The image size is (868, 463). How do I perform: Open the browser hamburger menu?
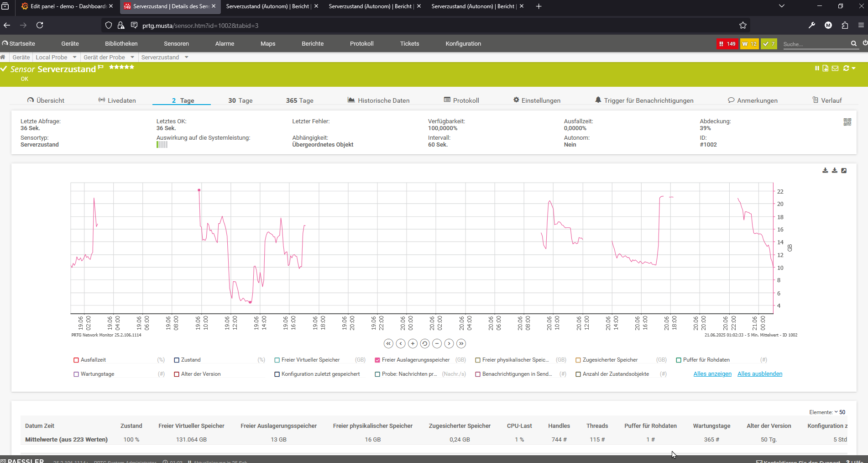[x=861, y=25]
